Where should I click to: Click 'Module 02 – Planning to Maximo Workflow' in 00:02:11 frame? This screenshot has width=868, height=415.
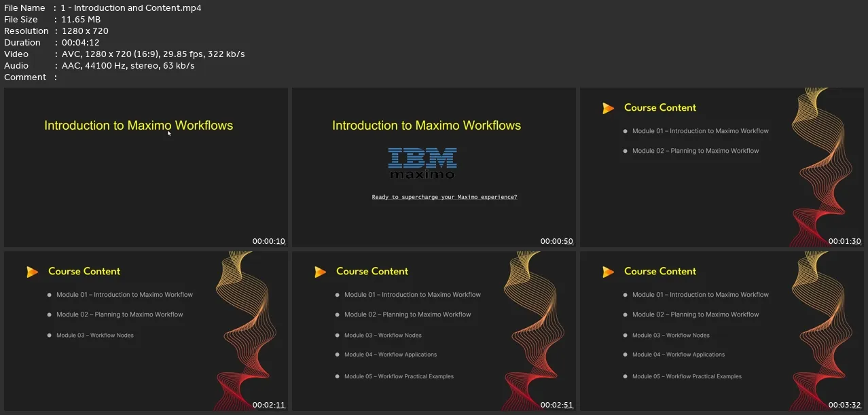click(120, 314)
